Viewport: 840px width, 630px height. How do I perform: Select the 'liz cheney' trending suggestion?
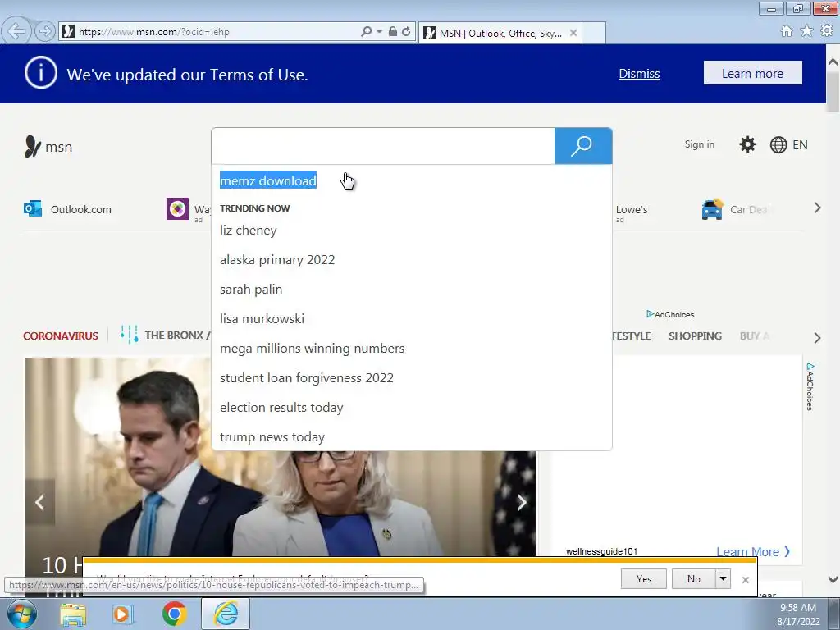pos(248,231)
